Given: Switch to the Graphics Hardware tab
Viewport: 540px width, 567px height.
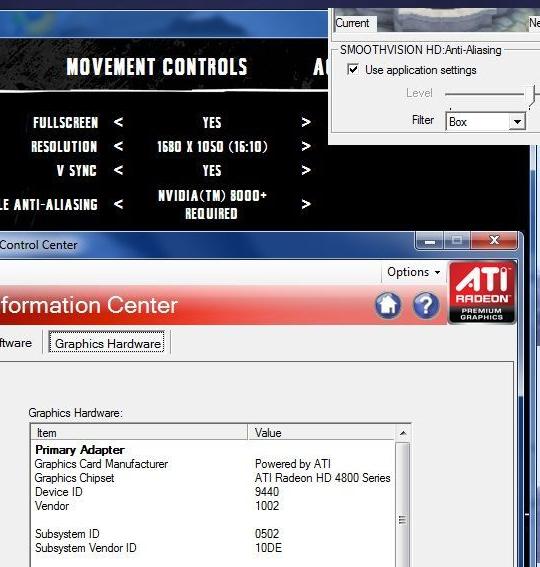Looking at the screenshot, I should tap(107, 343).
